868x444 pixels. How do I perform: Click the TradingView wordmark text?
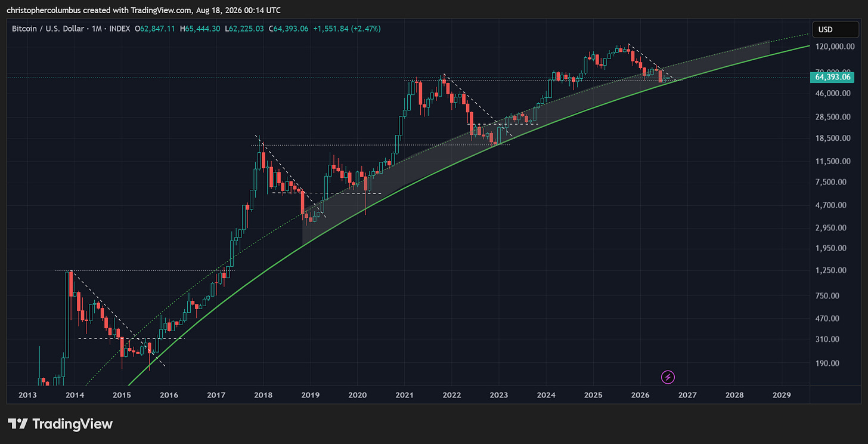pyautogui.click(x=72, y=424)
